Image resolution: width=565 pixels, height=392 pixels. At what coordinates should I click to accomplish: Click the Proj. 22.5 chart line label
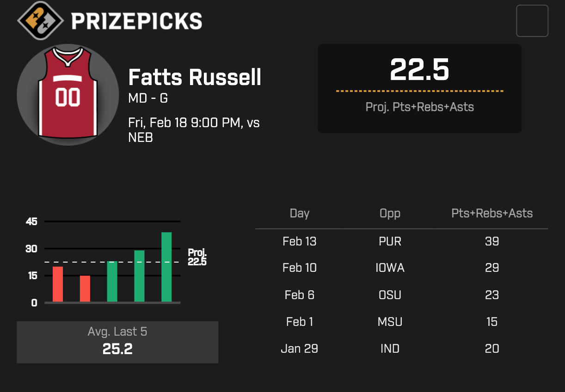[x=197, y=257]
